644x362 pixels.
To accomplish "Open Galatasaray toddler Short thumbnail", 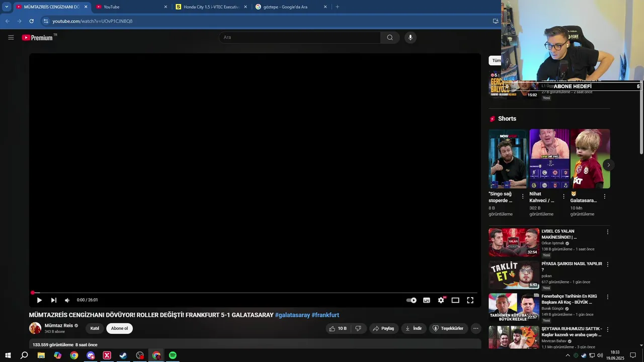I will point(590,159).
